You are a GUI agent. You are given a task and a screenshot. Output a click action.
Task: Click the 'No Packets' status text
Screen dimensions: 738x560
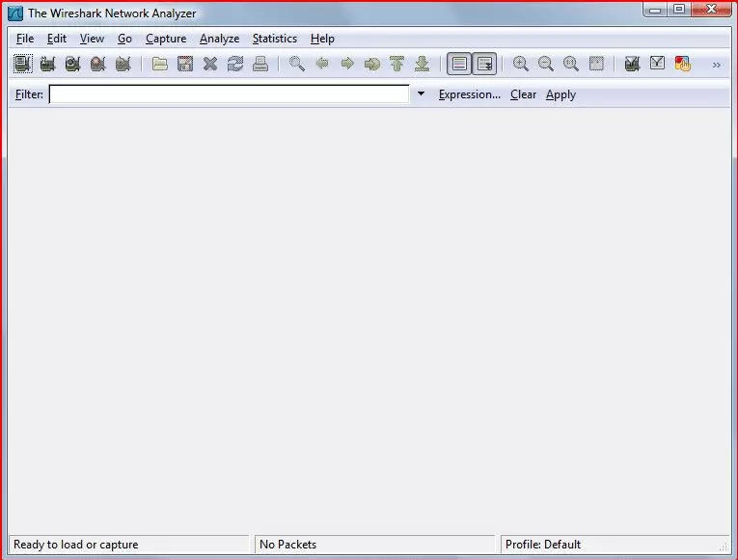[x=288, y=545]
